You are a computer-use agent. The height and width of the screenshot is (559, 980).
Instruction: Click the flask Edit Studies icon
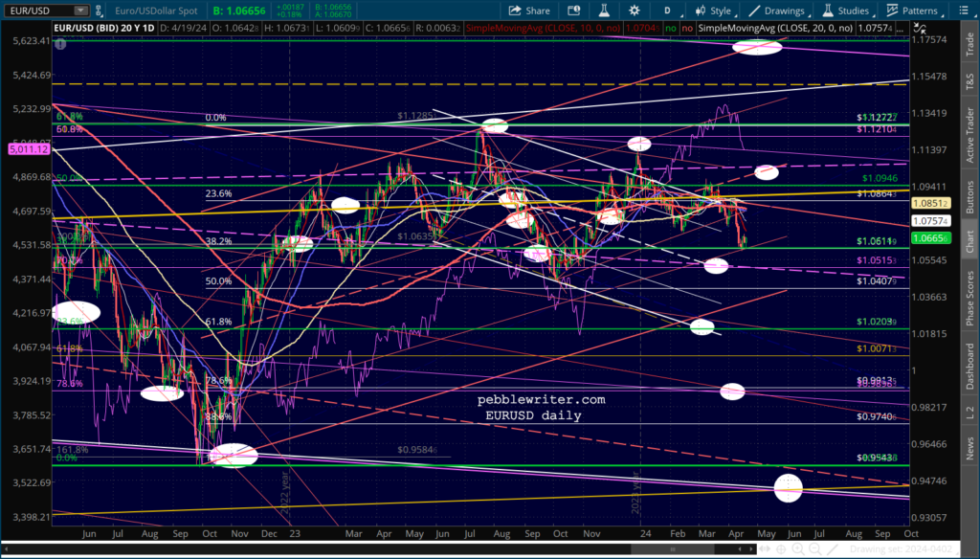pyautogui.click(x=604, y=11)
